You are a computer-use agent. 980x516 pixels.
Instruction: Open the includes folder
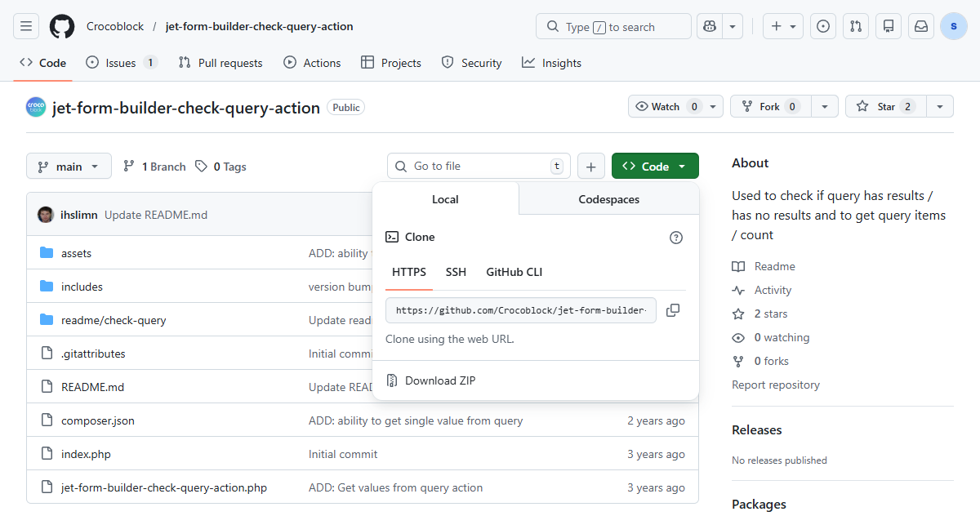pos(82,287)
